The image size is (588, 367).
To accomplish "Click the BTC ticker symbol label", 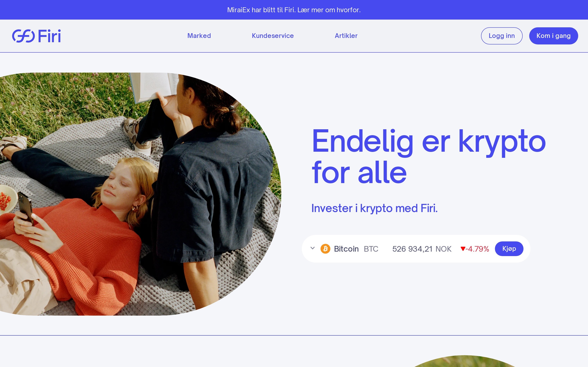I will 371,249.
